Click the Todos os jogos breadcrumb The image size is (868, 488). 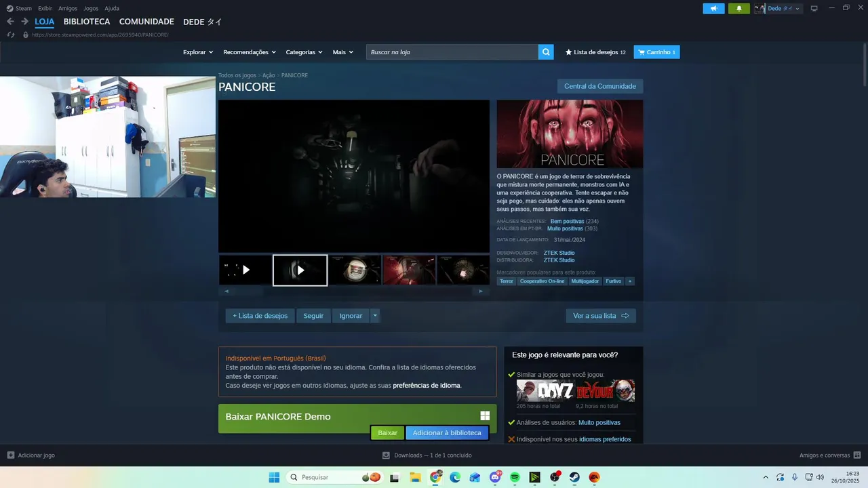click(x=237, y=75)
